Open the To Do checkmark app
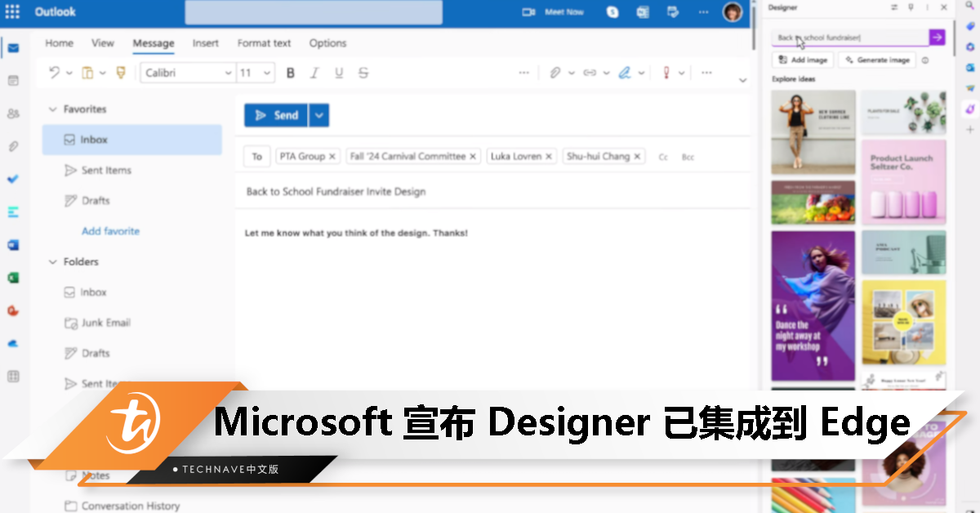Image resolution: width=980 pixels, height=513 pixels. pyautogui.click(x=13, y=179)
